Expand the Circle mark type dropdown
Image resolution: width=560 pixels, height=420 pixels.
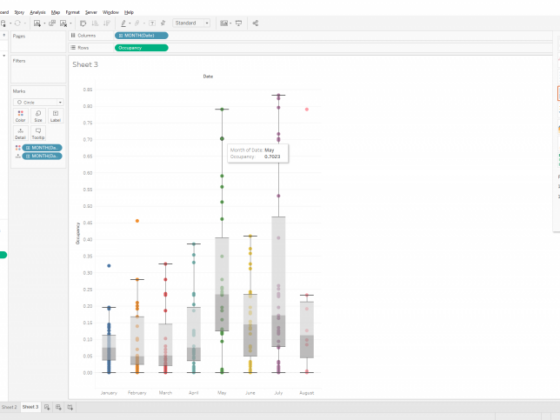click(39, 102)
